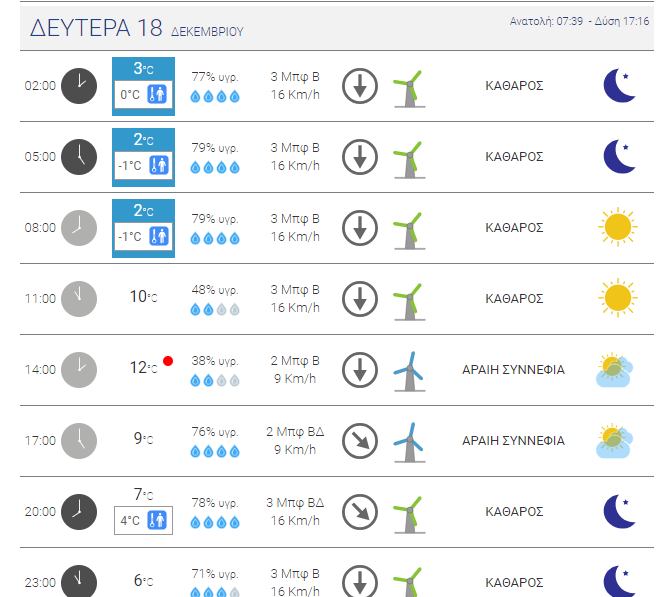Click the wind turbine icon at 11:00
This screenshot has height=597, width=661.
click(407, 299)
